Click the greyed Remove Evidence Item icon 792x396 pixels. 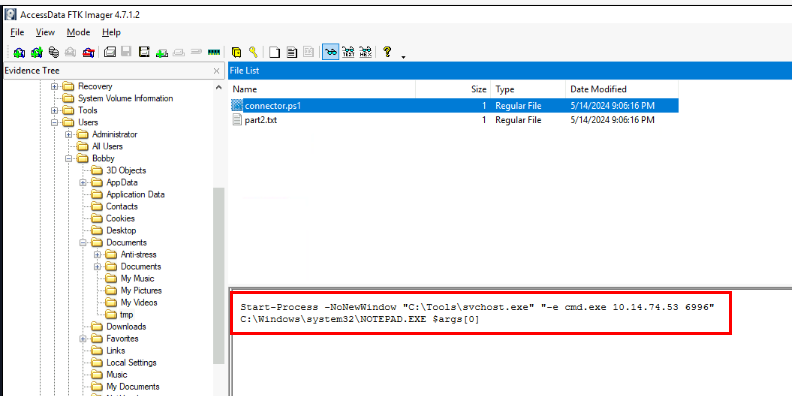(71, 52)
